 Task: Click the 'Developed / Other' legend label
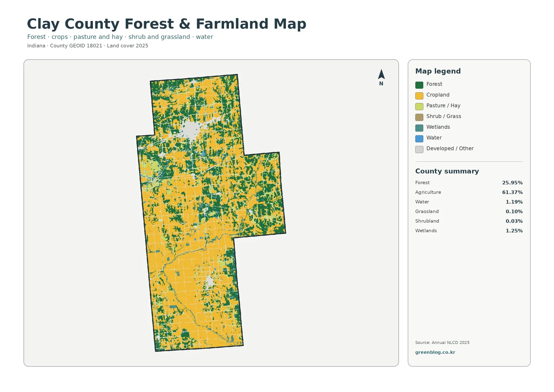tap(450, 148)
